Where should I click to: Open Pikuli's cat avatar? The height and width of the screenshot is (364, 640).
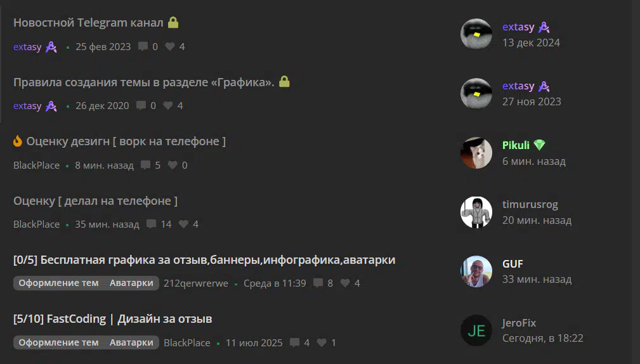pos(476,153)
